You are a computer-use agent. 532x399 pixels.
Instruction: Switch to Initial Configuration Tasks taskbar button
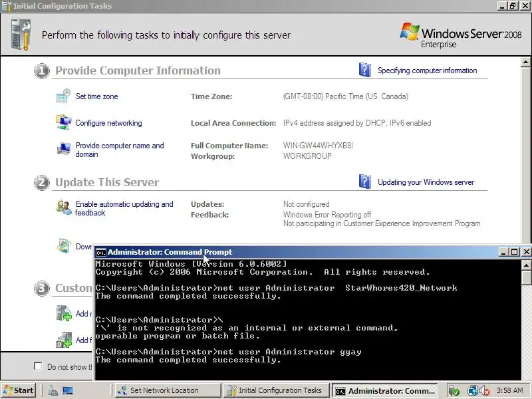tap(277, 390)
